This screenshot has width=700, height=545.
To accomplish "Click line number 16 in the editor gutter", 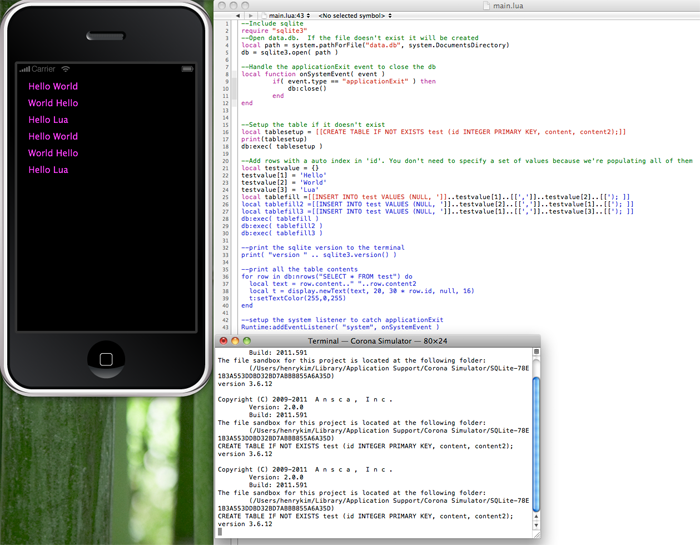I will click(x=226, y=132).
